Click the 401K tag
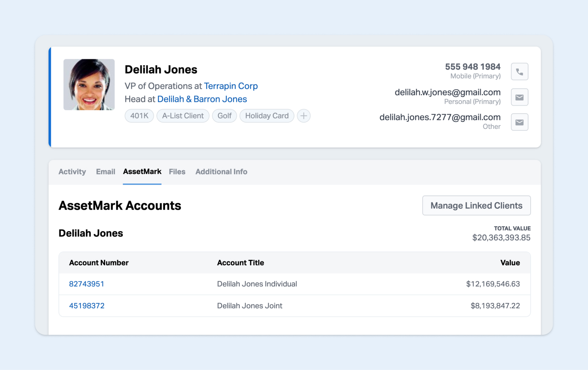Screen dimensions: 588x370 pyautogui.click(x=139, y=116)
